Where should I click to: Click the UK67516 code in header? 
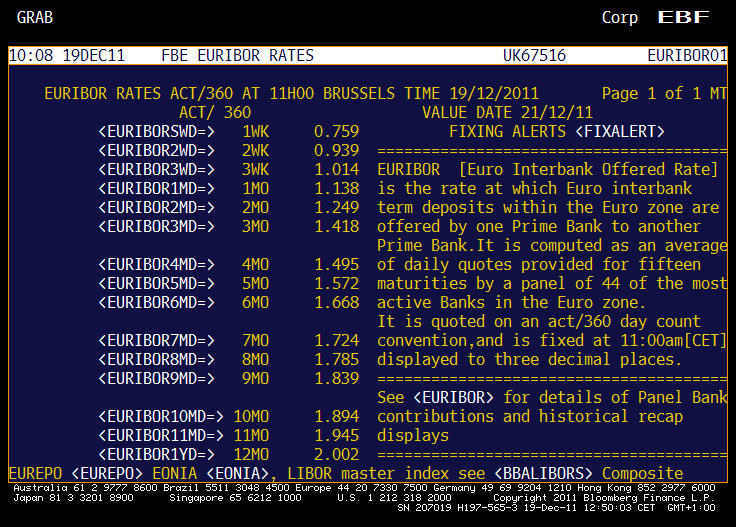point(535,56)
